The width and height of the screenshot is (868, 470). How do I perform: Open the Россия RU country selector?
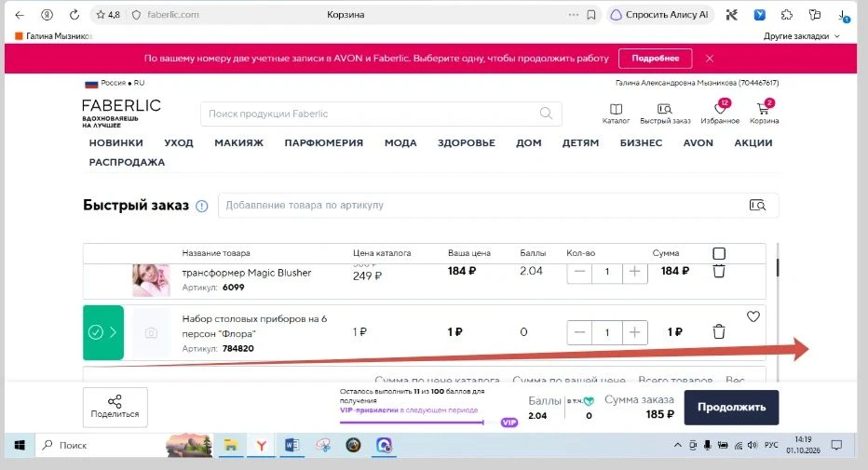tap(115, 83)
